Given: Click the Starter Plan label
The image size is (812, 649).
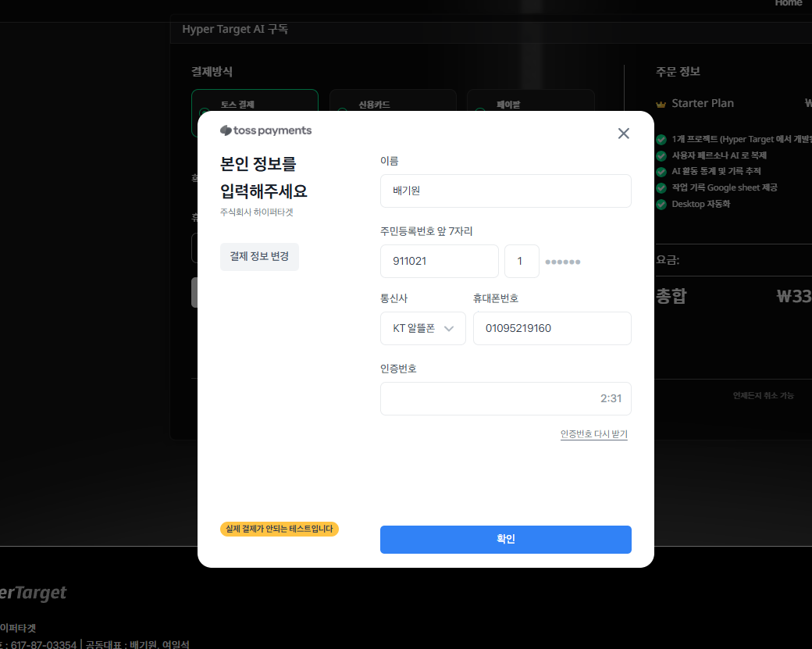Looking at the screenshot, I should (702, 103).
